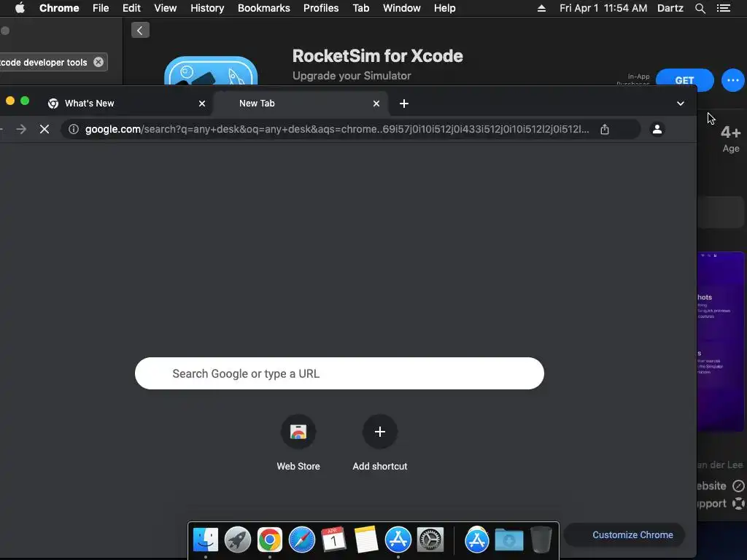This screenshot has height=560, width=747.
Task: Open the Trash in the Dock
Action: (541, 540)
